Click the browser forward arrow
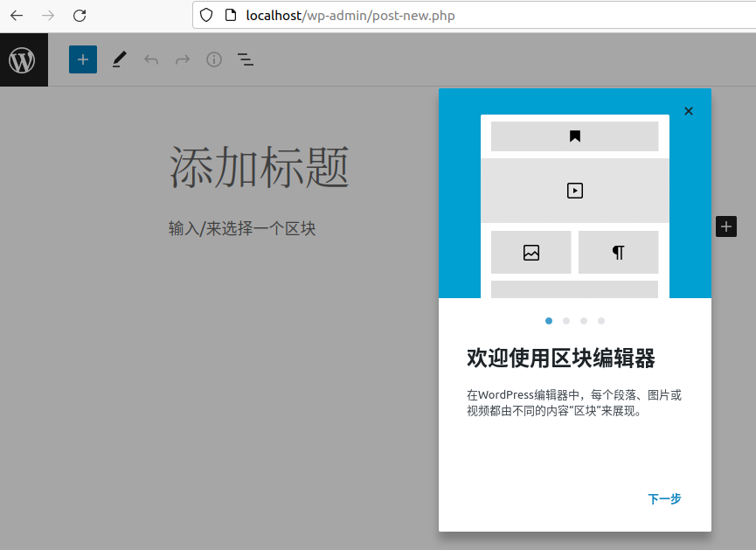Viewport: 756px width, 550px height. coord(48,16)
